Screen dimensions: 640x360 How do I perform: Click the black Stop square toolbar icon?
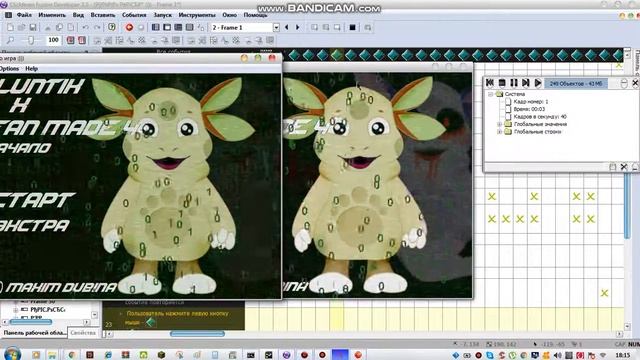(x=352, y=27)
